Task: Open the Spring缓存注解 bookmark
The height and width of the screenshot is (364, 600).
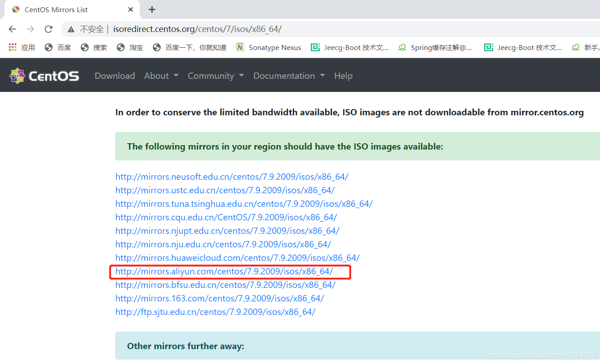Action: tap(435, 47)
